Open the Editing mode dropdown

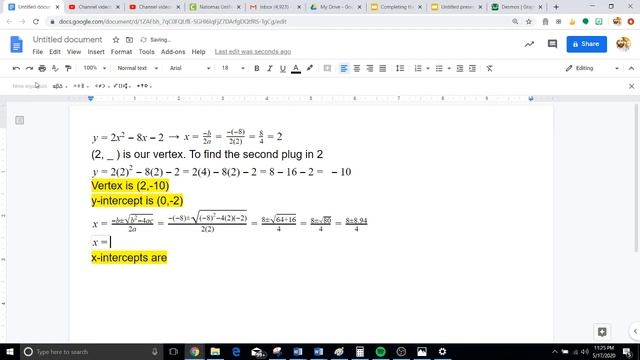tap(592, 68)
